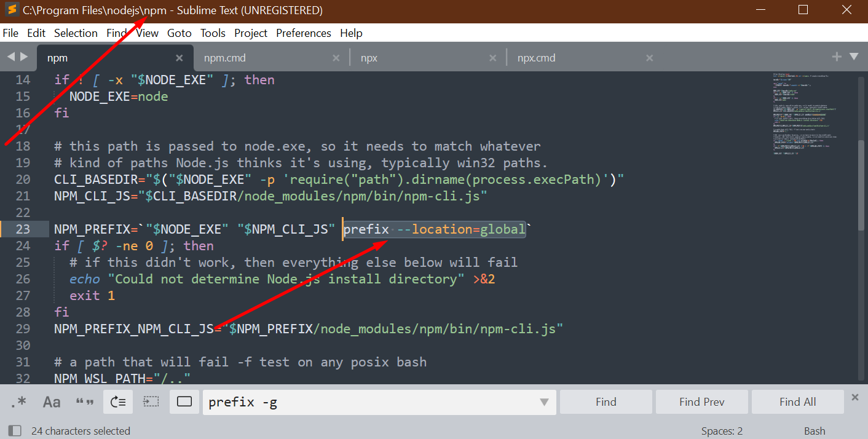Toggle the sidebar icon in status bar
Screen dimensions: 868x439
[15, 431]
